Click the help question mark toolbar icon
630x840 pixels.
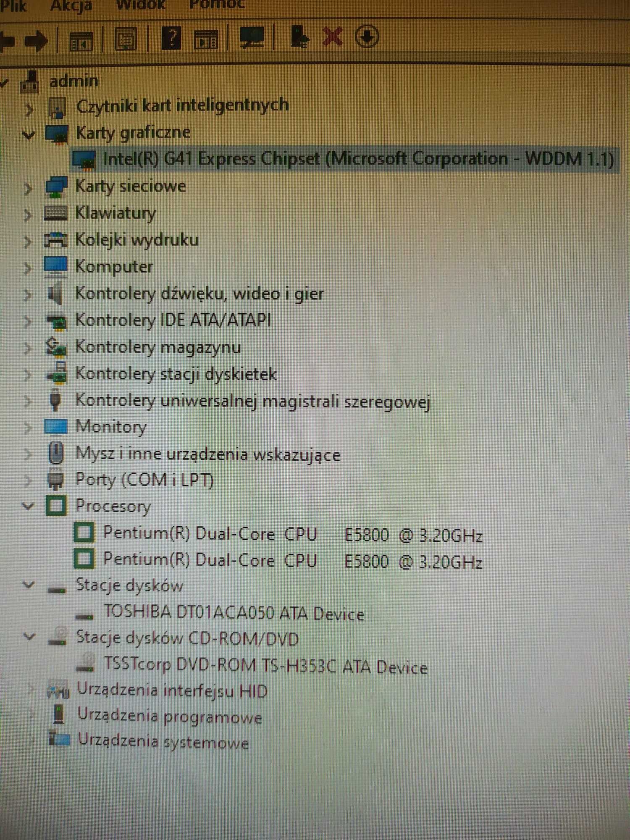point(171,38)
